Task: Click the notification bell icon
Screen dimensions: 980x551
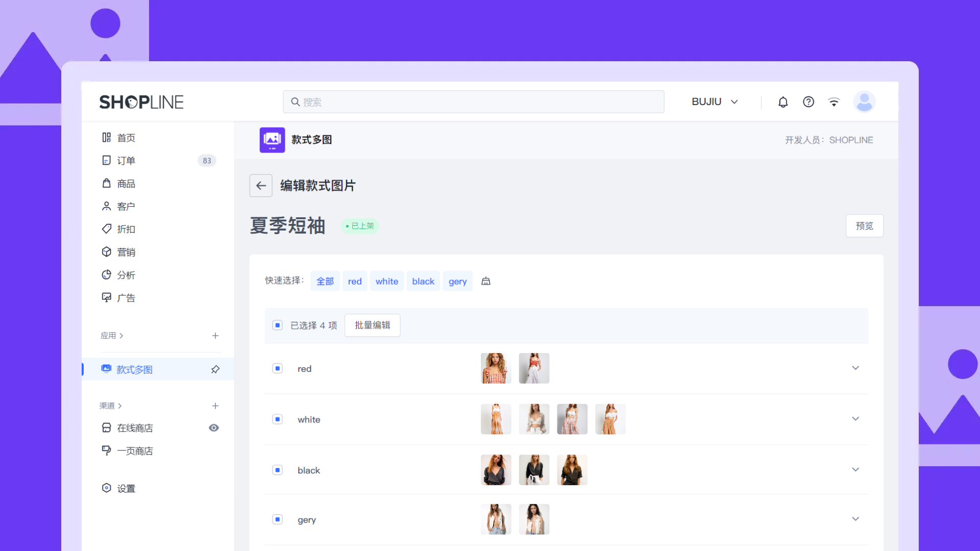Action: point(783,102)
